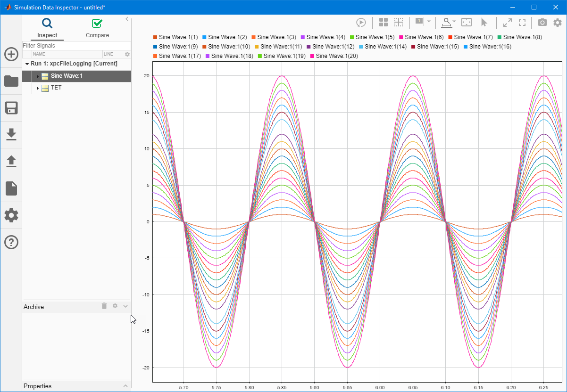Viewport: 567px width, 392px height.
Task: Click the Sine Wave:1(6) legend color swatch
Action: [401, 37]
